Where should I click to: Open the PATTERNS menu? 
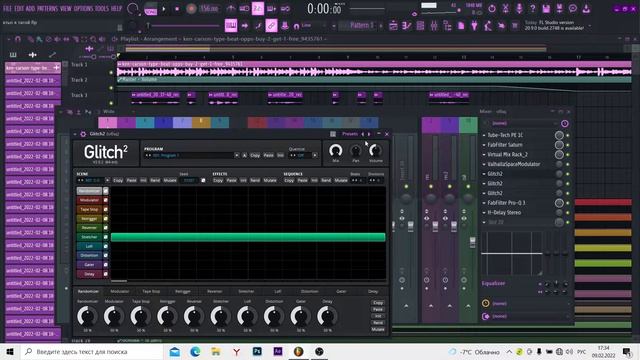(47, 9)
